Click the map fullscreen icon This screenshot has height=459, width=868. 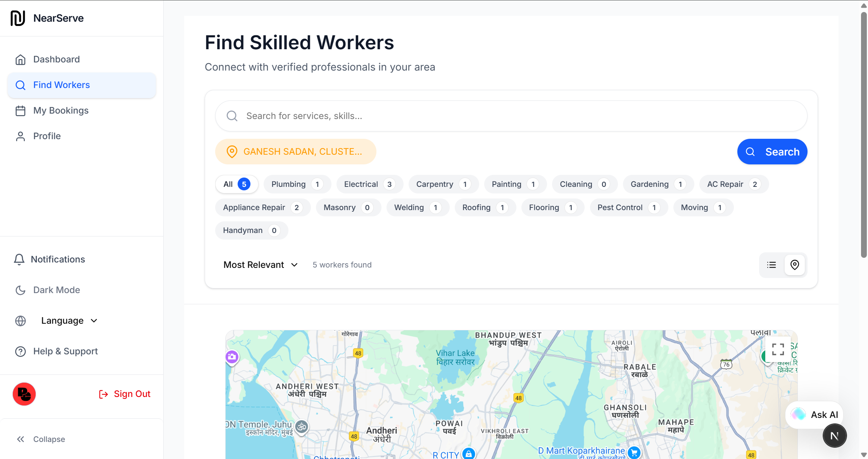click(x=778, y=349)
